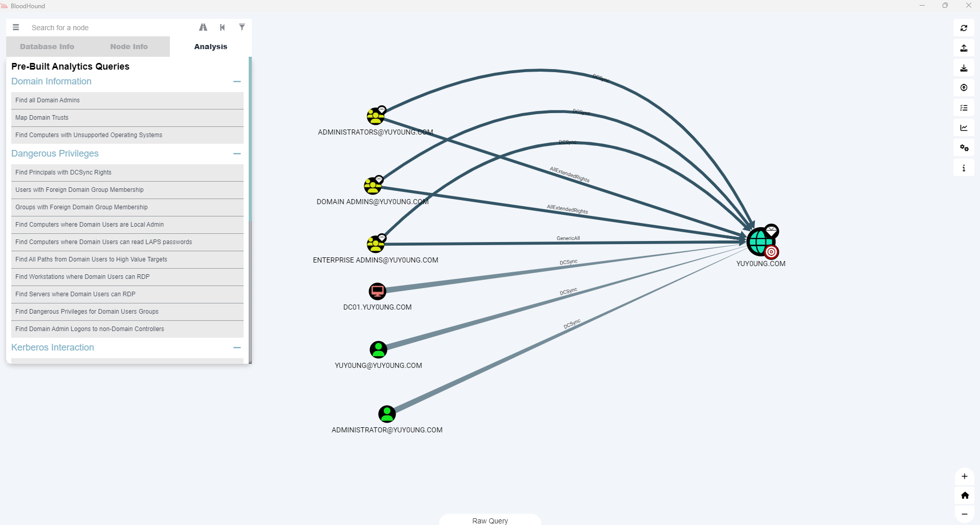Open the info about icon
980x525 pixels.
click(964, 168)
